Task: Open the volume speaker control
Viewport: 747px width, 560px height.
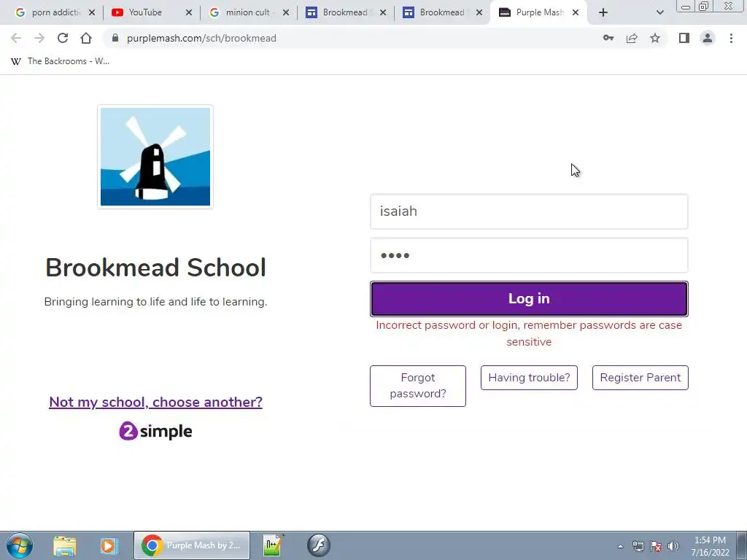Action: [673, 546]
